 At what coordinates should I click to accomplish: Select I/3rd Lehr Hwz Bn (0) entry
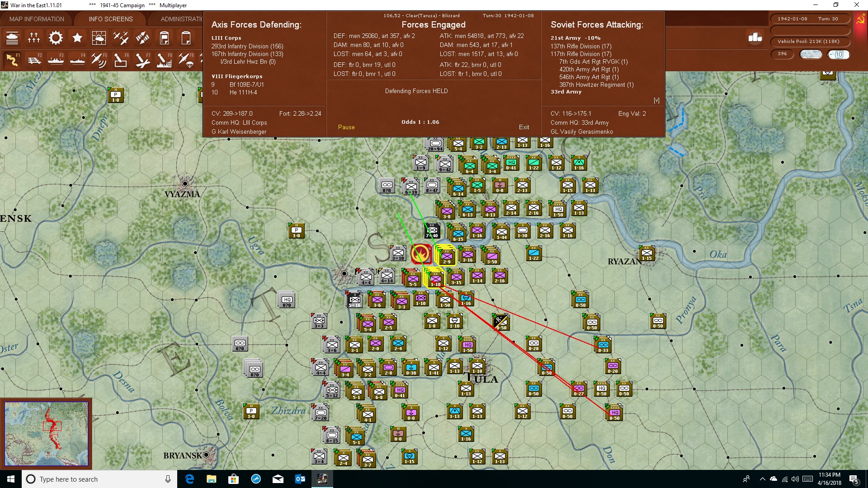click(x=248, y=62)
